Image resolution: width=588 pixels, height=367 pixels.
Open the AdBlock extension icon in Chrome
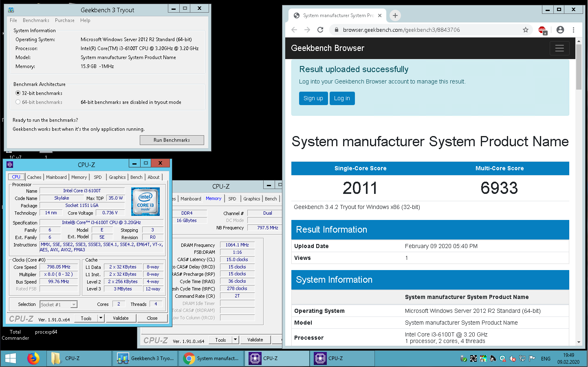tap(542, 30)
